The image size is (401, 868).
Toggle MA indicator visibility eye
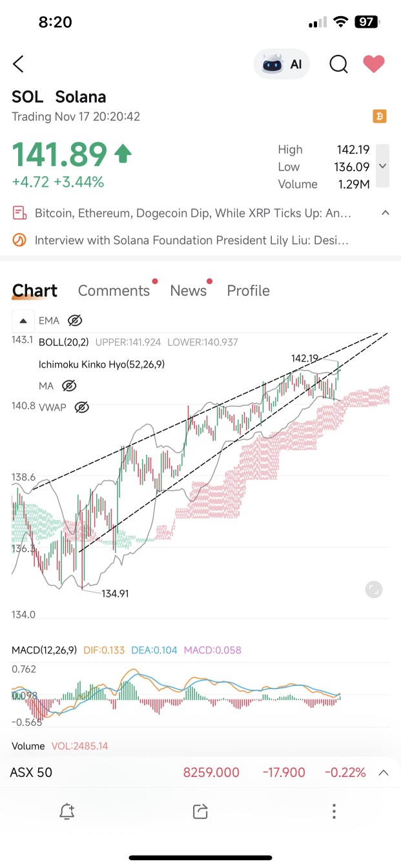click(x=69, y=386)
